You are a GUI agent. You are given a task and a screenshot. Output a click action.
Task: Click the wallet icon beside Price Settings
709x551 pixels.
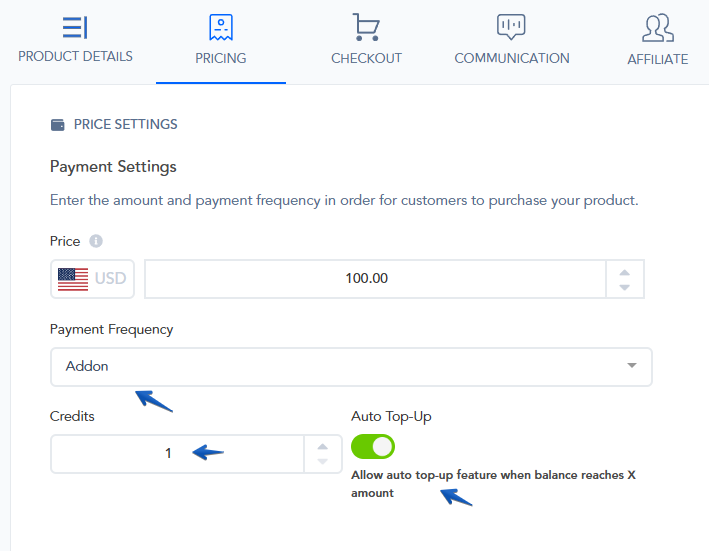pyautogui.click(x=58, y=125)
